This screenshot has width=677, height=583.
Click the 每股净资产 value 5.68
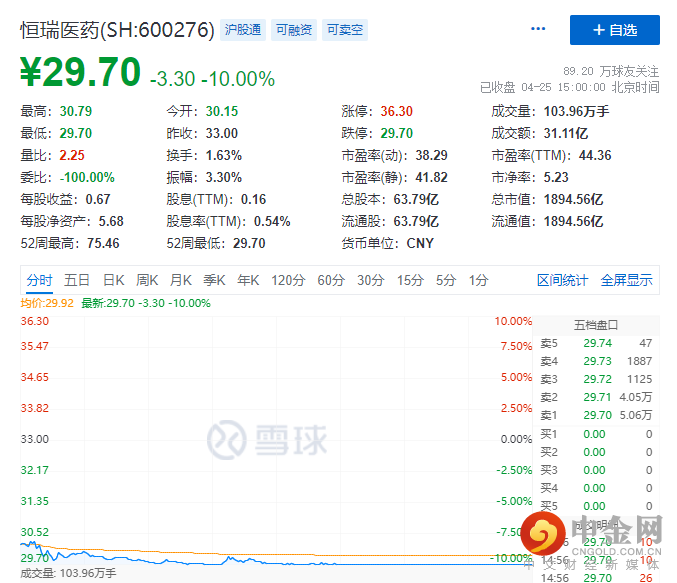click(111, 222)
